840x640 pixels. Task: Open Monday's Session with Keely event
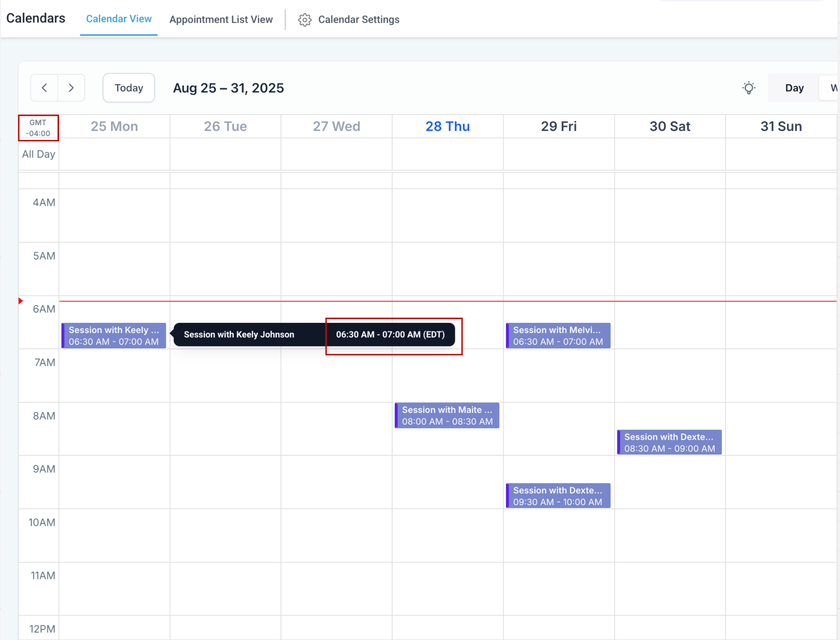[114, 335]
